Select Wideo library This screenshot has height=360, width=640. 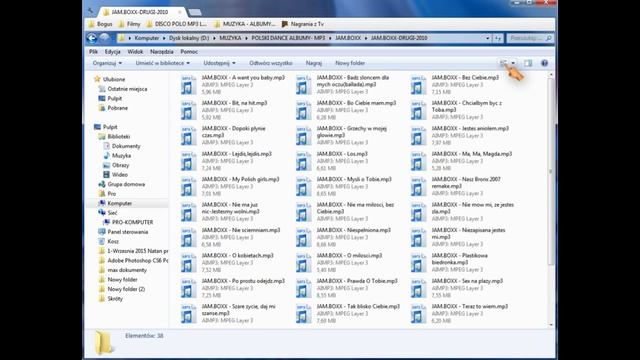tap(120, 174)
